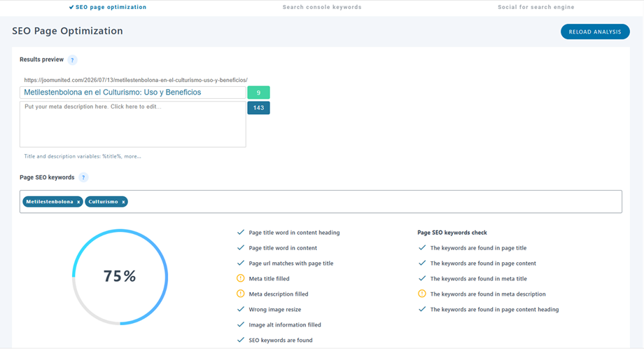Open the 'more...' variables link

132,156
